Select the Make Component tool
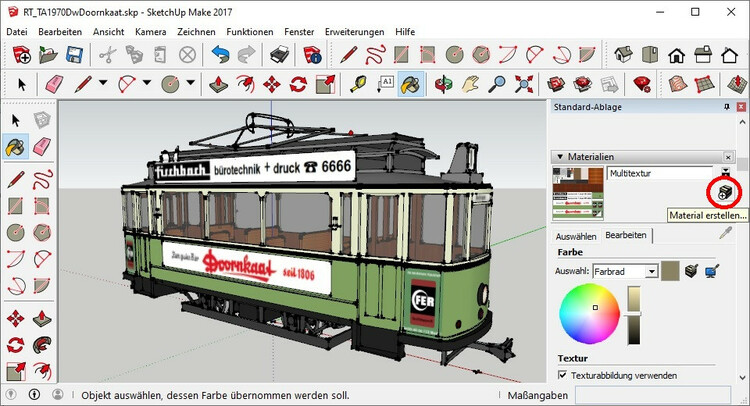This screenshot has height=406, width=750. (x=42, y=120)
